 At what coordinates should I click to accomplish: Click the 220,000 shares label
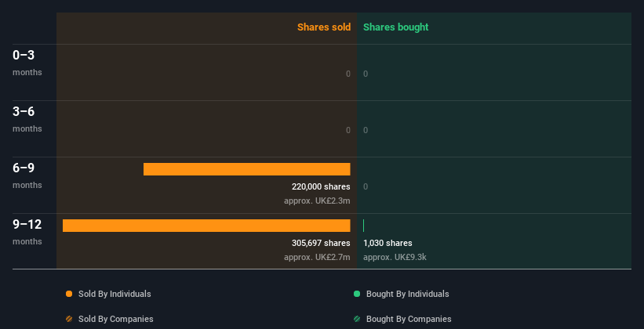pos(321,186)
